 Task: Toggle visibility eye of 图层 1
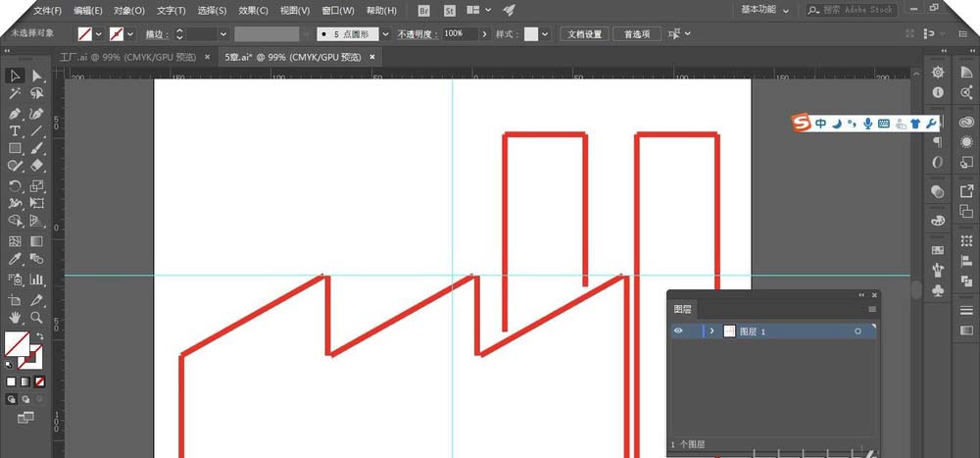pyautogui.click(x=678, y=331)
